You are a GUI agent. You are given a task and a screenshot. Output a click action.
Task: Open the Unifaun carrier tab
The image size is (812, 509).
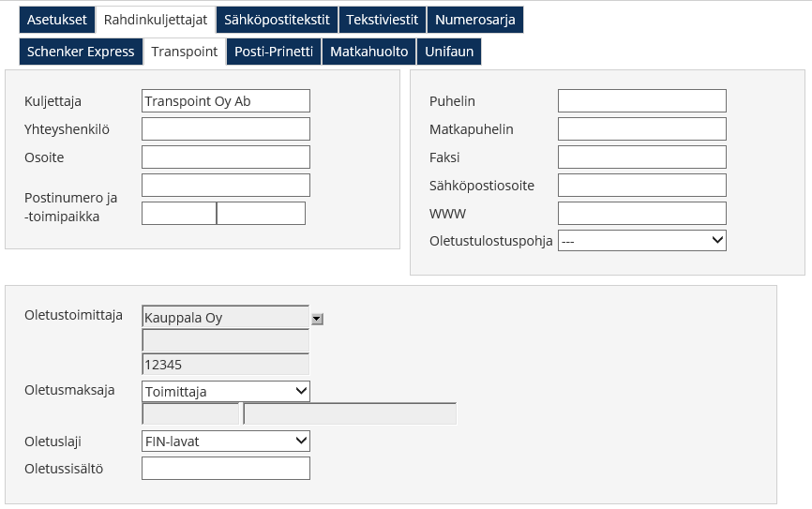(x=449, y=52)
